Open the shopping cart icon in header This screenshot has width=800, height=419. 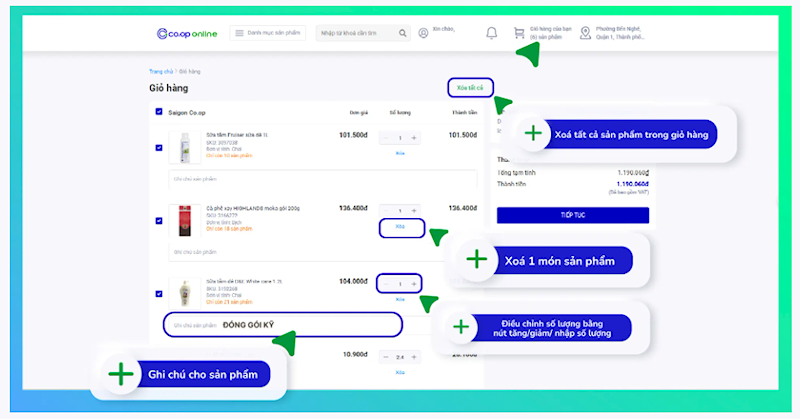(518, 33)
